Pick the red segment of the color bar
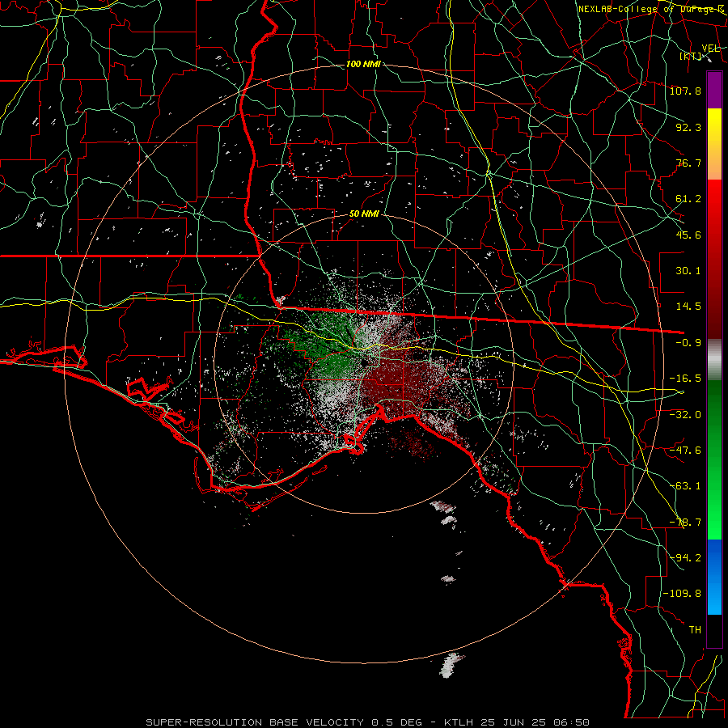Image resolution: width=728 pixels, height=728 pixels. (x=714, y=259)
